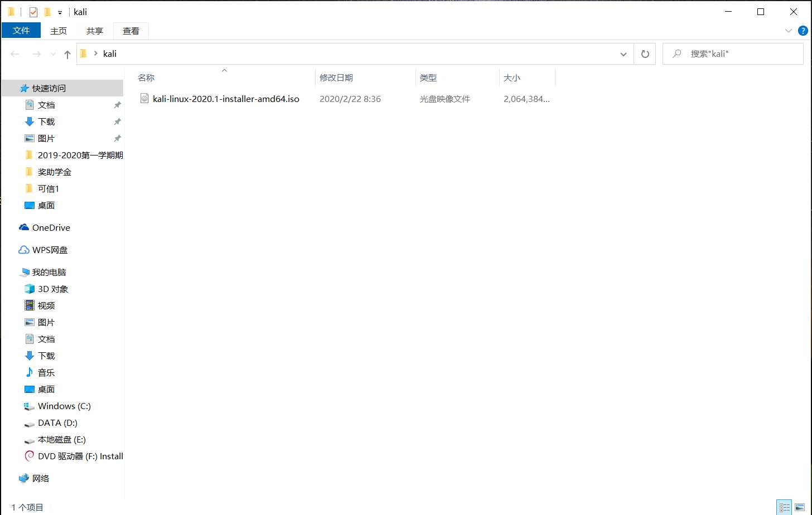
Task: Click the New Folder icon in the title bar
Action: [47, 12]
